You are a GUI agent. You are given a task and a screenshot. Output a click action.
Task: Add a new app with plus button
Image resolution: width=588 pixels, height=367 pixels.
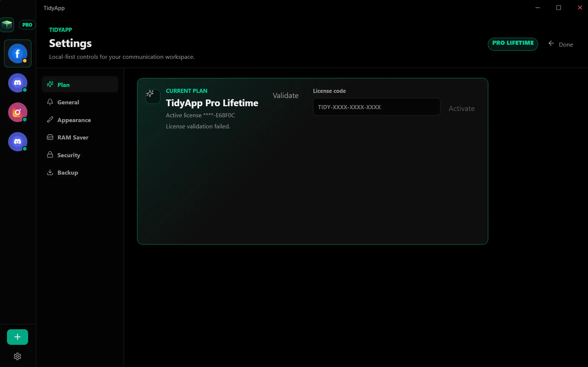tap(17, 337)
